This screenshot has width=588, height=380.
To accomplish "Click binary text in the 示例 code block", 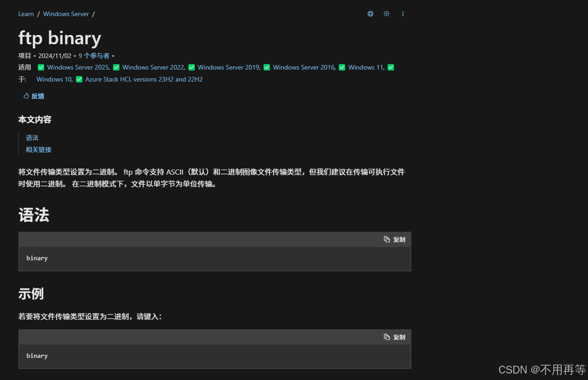I will point(37,356).
